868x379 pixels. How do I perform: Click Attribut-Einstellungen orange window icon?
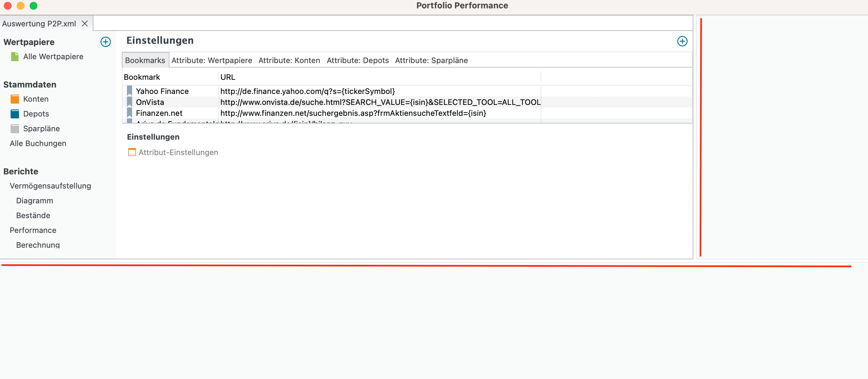pos(132,152)
